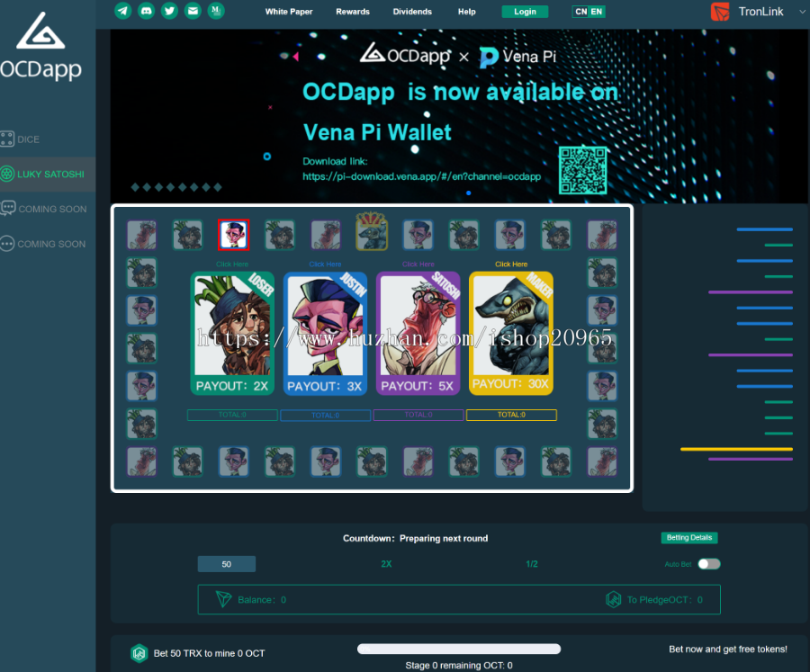Select the JUSTIN payout 3X card
Image resolution: width=810 pixels, height=672 pixels.
point(326,333)
